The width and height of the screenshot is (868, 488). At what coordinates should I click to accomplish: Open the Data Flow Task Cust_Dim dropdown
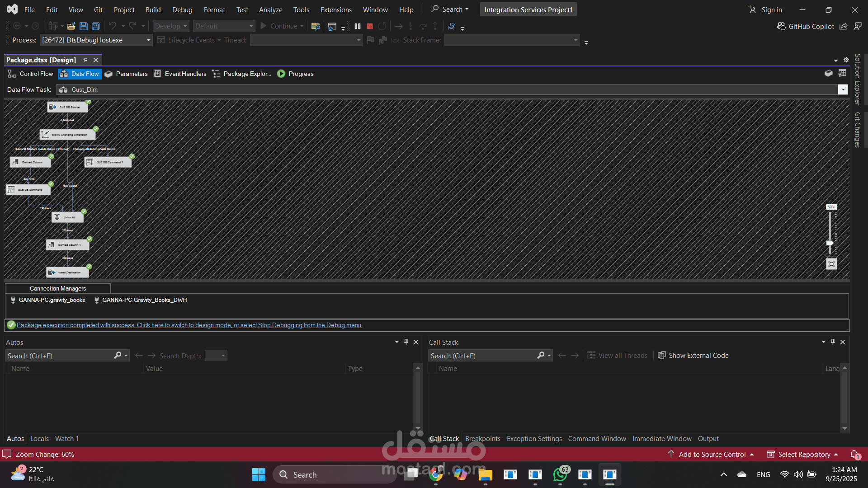point(843,89)
